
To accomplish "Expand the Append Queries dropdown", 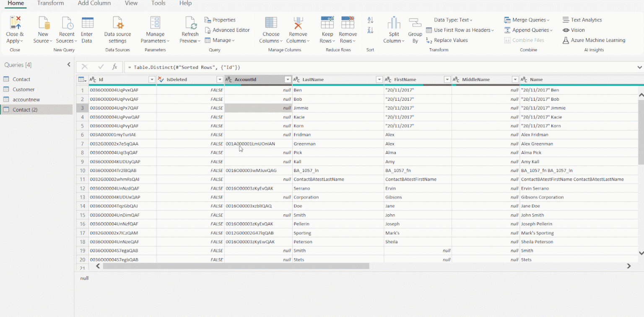I will point(551,30).
